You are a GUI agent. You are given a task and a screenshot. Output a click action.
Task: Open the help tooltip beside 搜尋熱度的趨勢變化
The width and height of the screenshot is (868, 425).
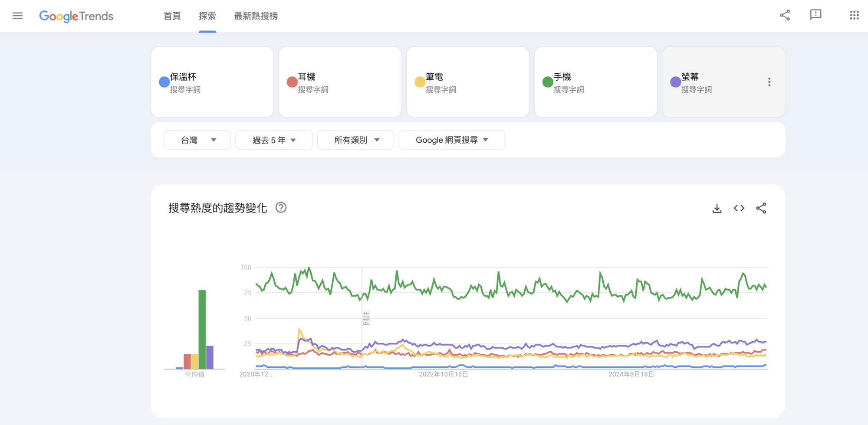pyautogui.click(x=281, y=208)
